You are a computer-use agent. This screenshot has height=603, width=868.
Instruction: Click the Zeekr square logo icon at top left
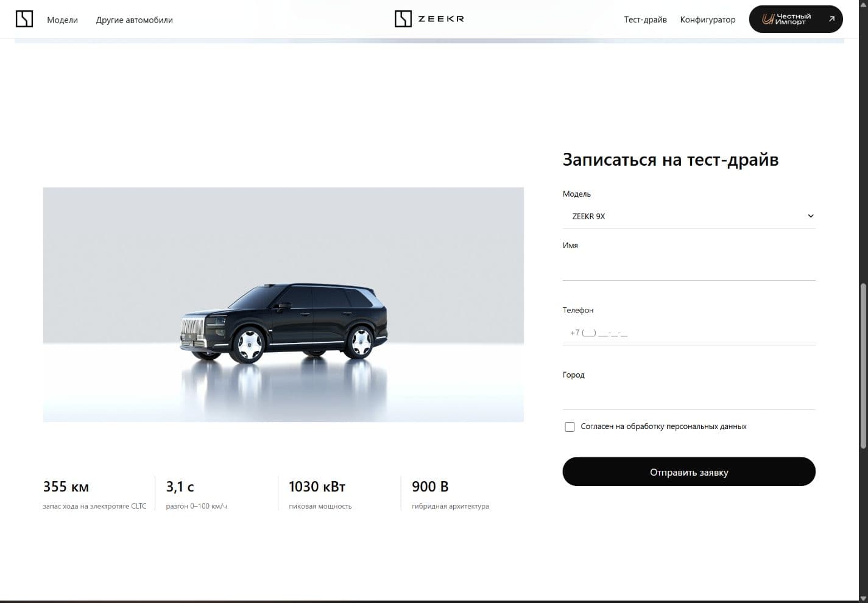pos(24,19)
